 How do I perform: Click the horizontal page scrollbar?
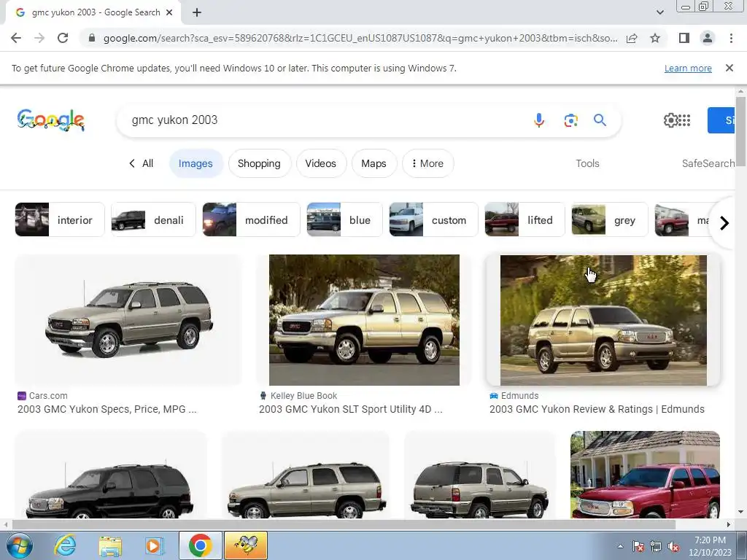point(343,524)
